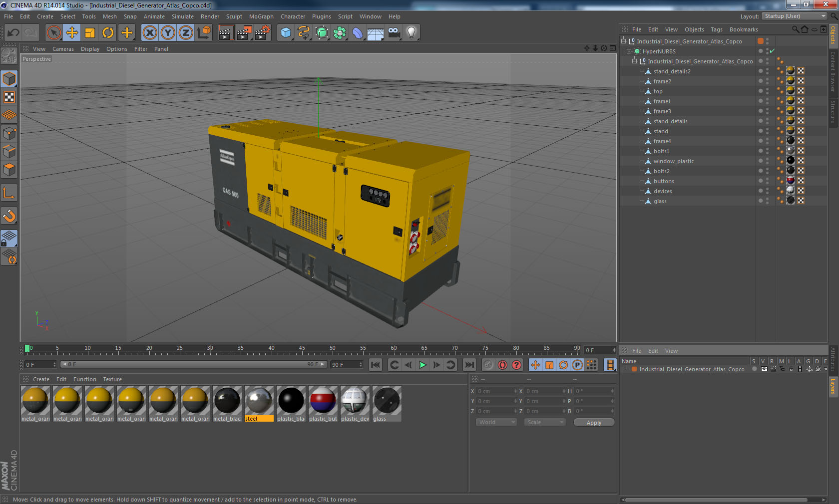Click the Play forward button
Viewport: 839px width, 504px height.
coord(422,365)
